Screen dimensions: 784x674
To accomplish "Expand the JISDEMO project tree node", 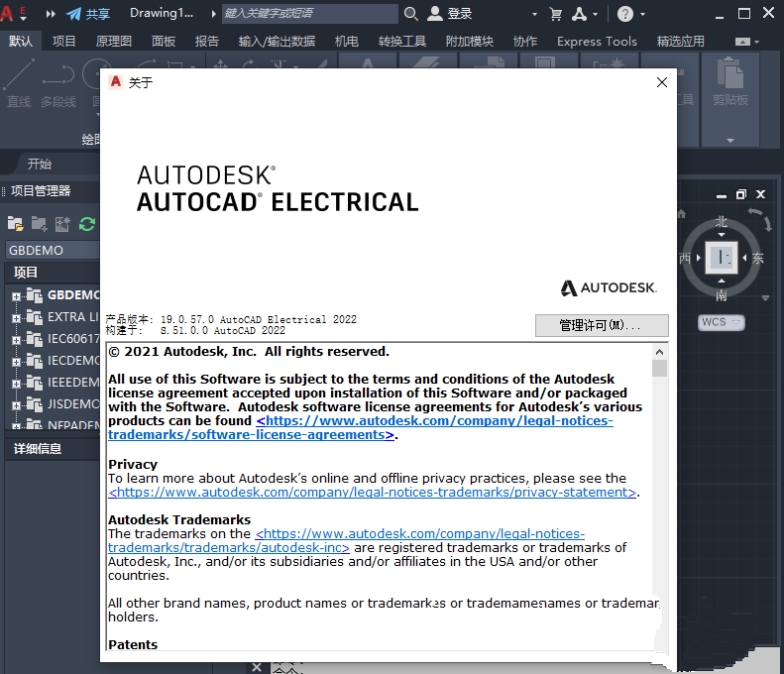I will tap(16, 405).
